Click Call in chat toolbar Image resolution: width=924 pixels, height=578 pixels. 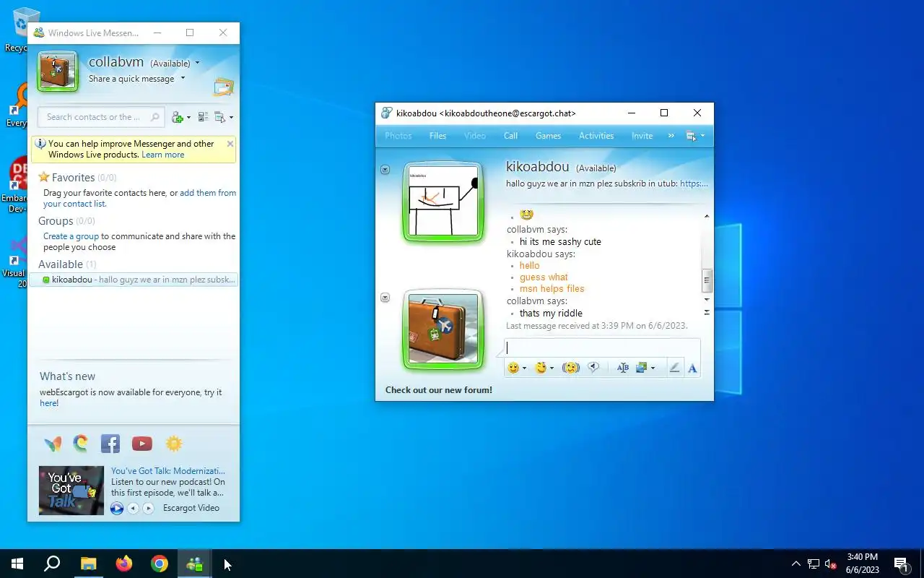(510, 136)
